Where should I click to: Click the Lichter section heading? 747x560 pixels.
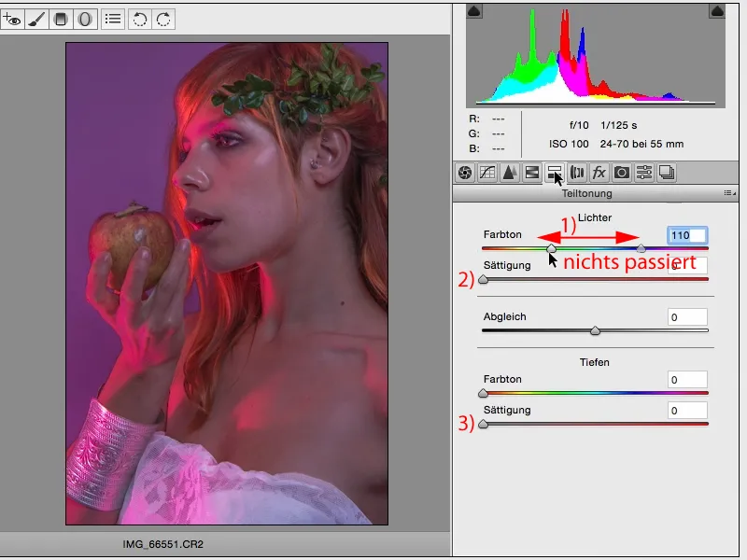point(595,217)
